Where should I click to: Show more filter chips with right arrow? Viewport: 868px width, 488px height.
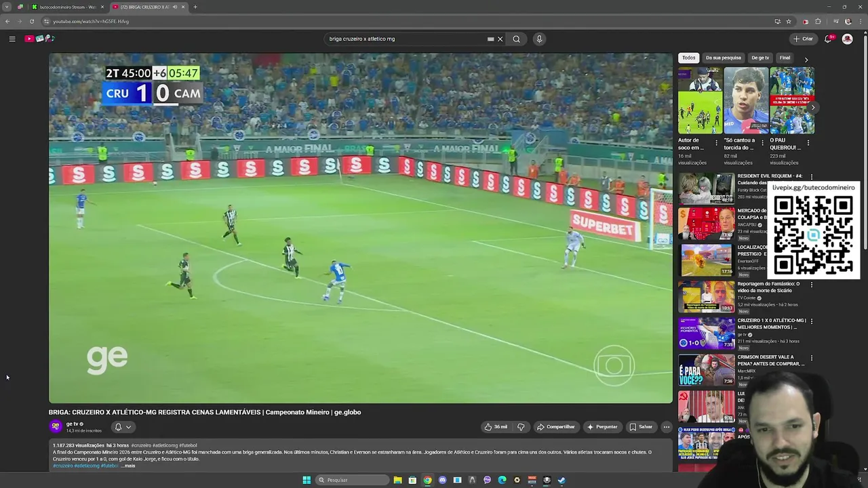point(806,60)
